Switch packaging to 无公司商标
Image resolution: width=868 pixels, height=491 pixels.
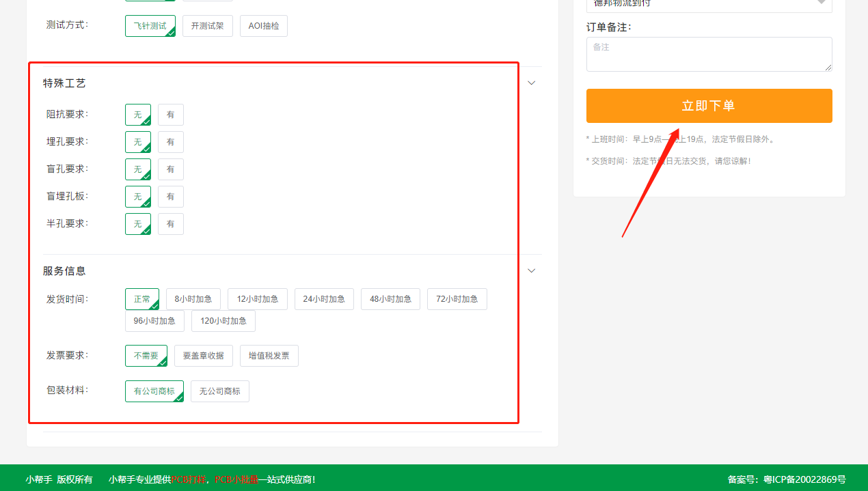click(x=219, y=391)
